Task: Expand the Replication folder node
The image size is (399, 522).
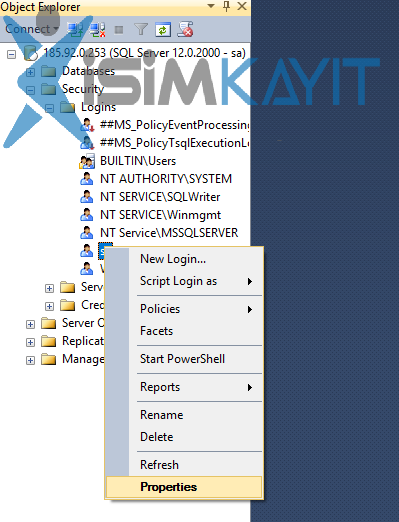Action: pos(30,342)
